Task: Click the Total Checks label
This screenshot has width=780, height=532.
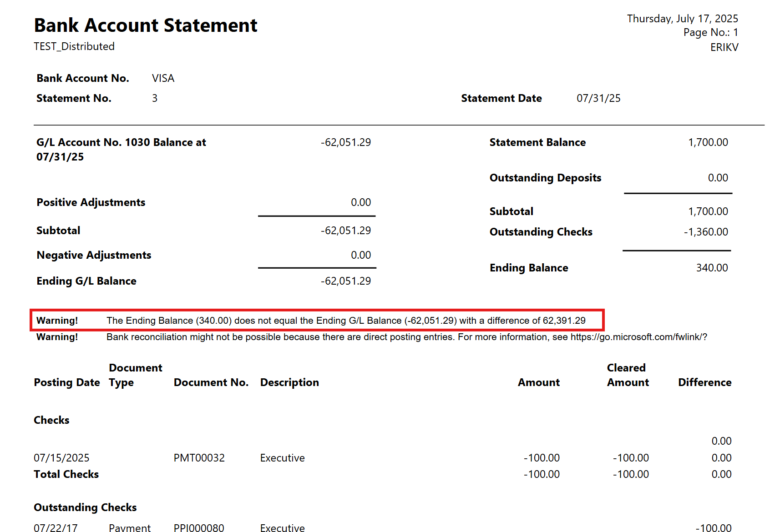Action: pyautogui.click(x=66, y=474)
